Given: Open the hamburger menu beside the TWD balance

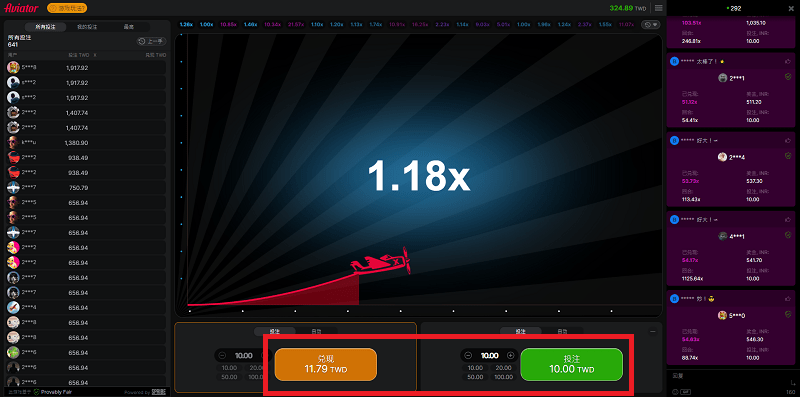Looking at the screenshot, I should (659, 8).
